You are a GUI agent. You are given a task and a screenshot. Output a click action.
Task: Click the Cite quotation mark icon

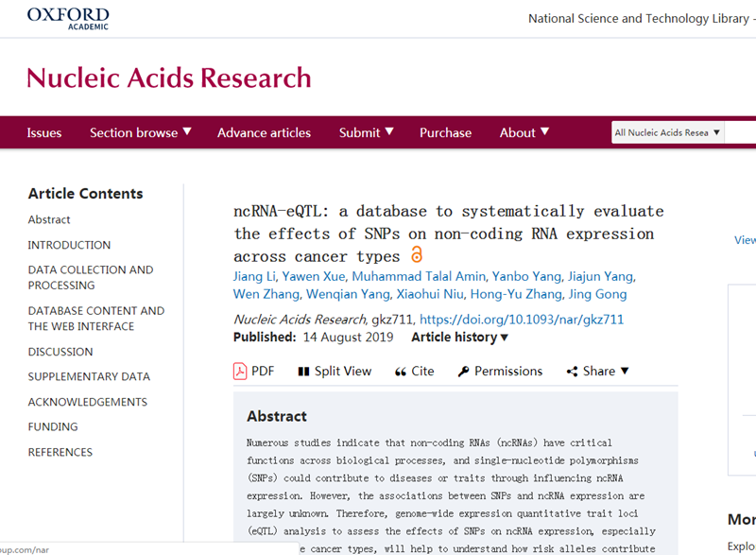coord(401,372)
